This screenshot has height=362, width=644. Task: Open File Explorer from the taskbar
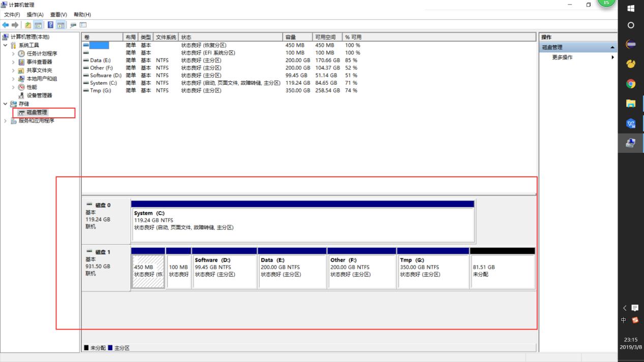(631, 103)
